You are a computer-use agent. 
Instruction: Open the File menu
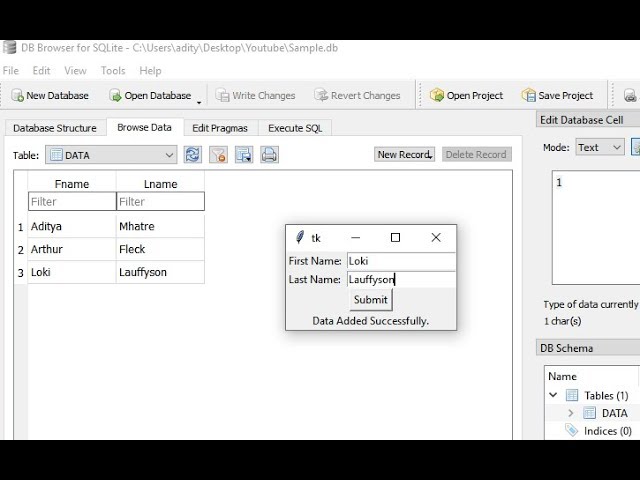(11, 71)
